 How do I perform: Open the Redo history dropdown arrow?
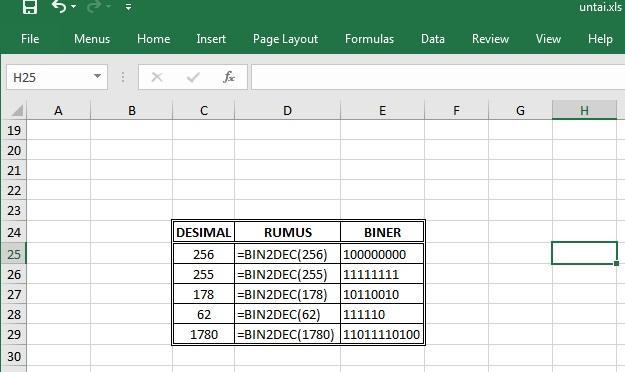click(108, 7)
